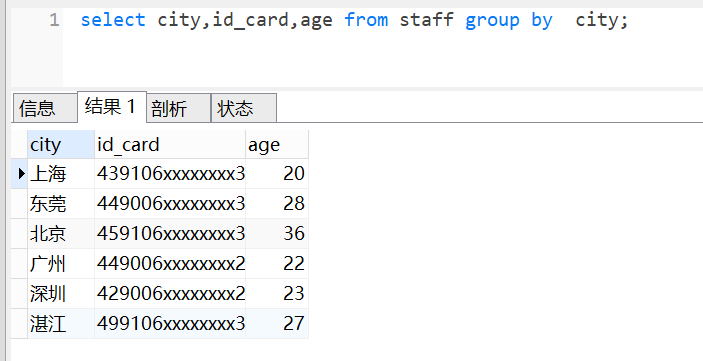Click line number 1 in editor gutter

(54, 20)
